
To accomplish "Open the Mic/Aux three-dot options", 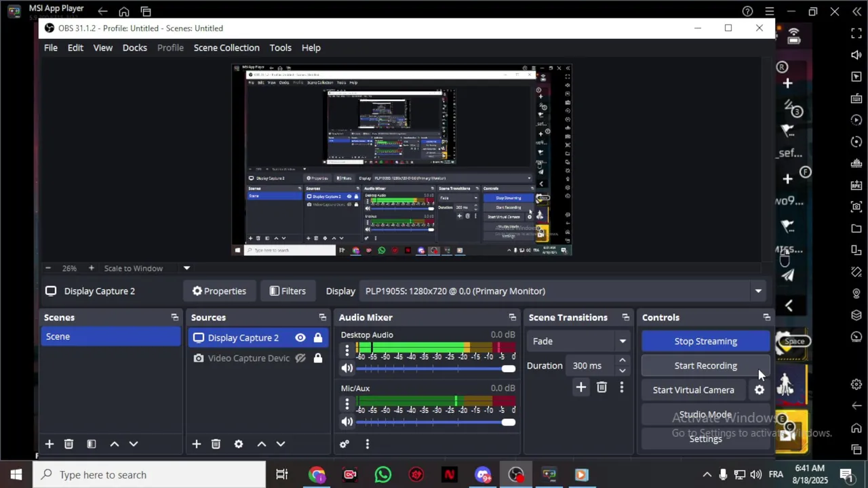I will point(347,404).
